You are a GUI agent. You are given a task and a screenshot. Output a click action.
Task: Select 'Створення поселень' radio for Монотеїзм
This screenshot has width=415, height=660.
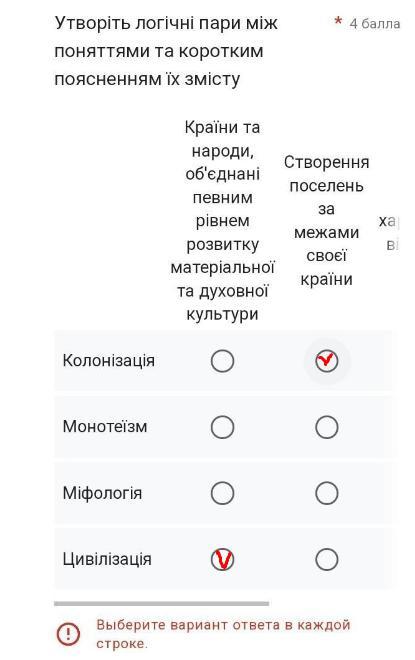tap(327, 427)
